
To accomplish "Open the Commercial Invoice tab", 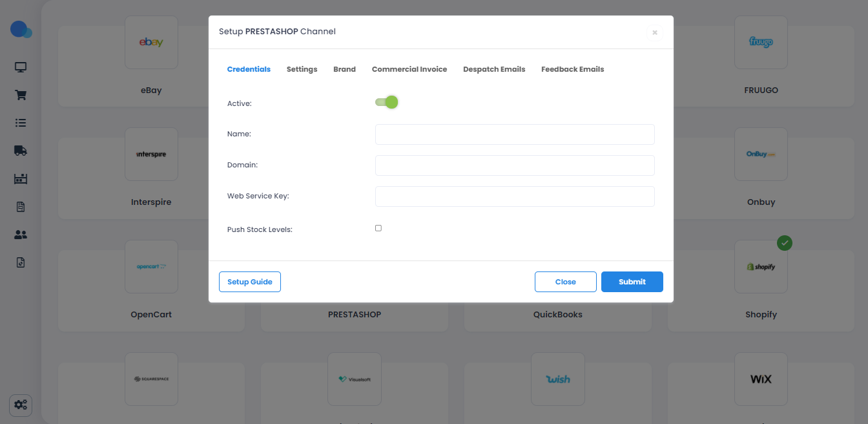I will pyautogui.click(x=409, y=69).
